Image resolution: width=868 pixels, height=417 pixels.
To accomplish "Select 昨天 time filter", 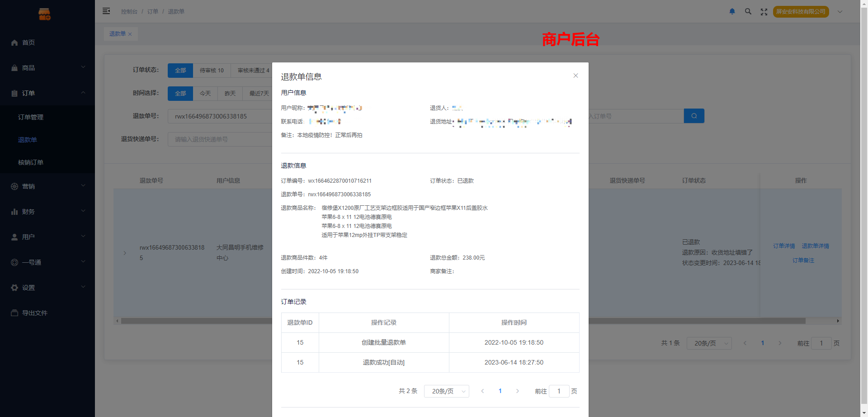I will point(230,94).
